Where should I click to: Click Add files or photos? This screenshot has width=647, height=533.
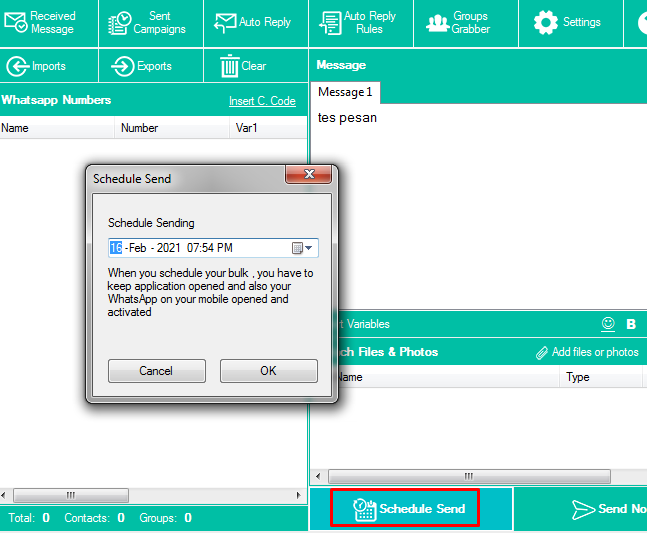click(x=587, y=352)
